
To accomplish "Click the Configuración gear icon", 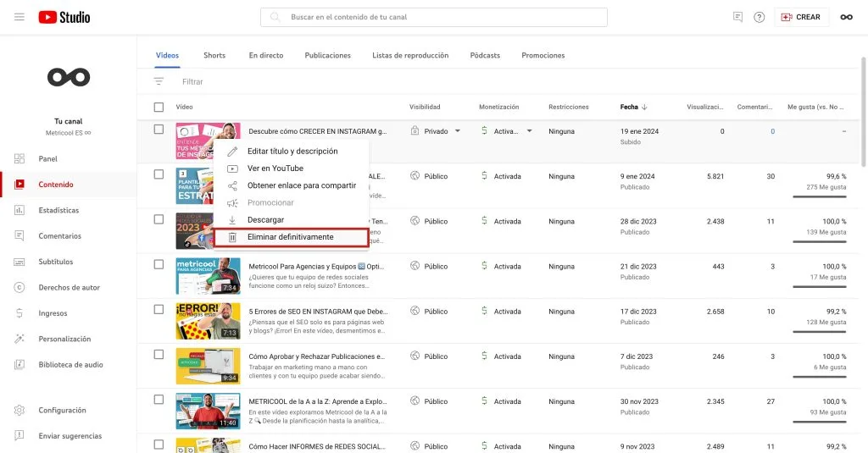I will (x=19, y=410).
